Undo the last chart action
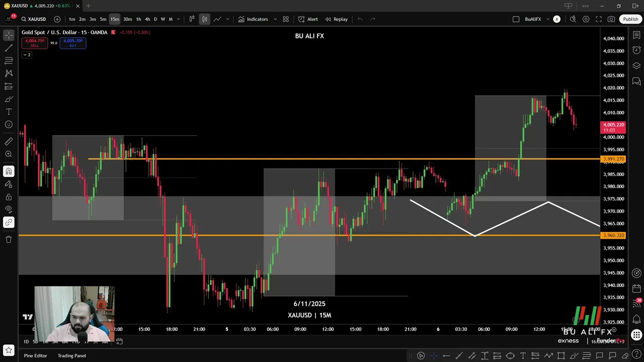This screenshot has width=644, height=362. [x=360, y=19]
